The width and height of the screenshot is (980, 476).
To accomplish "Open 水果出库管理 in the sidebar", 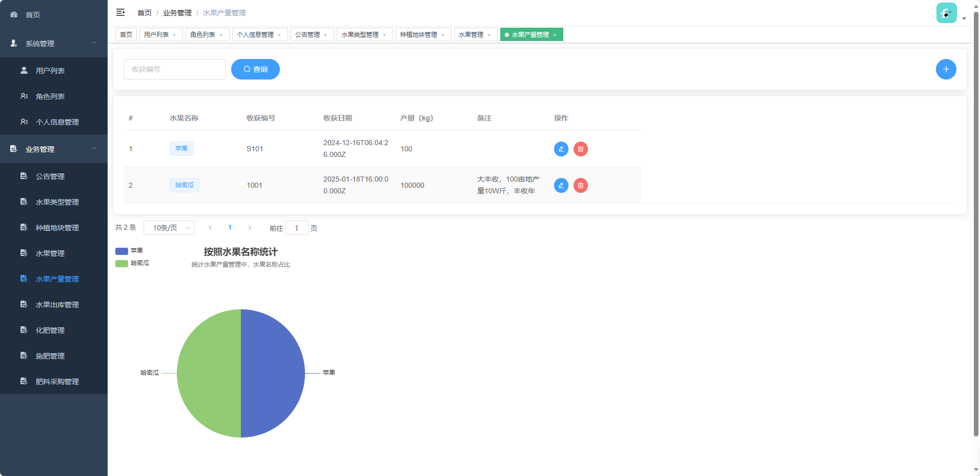I will click(57, 305).
